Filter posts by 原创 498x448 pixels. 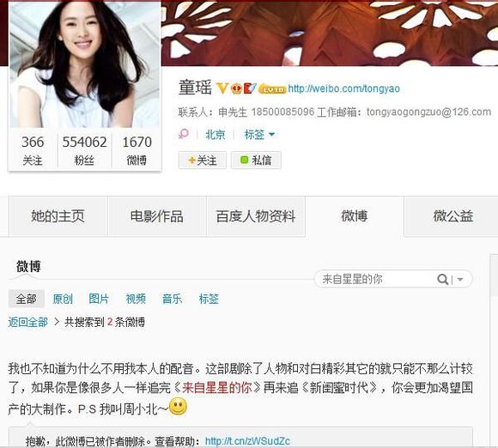coord(63,299)
